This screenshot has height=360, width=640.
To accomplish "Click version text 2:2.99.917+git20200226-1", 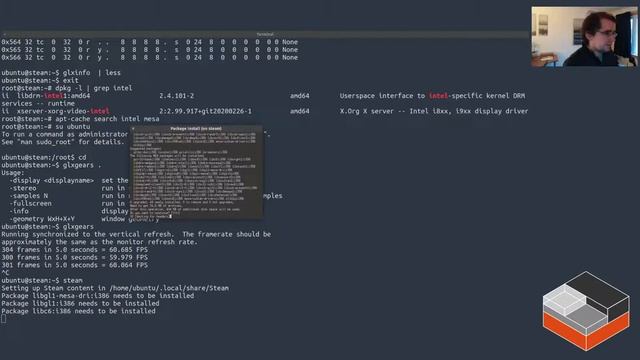I will (205, 111).
